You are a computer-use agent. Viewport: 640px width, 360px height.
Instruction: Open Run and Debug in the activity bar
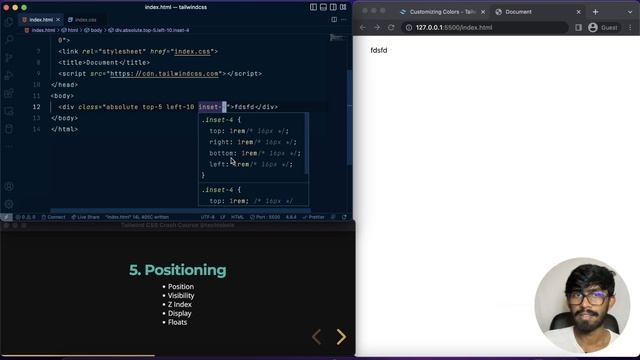click(x=9, y=75)
